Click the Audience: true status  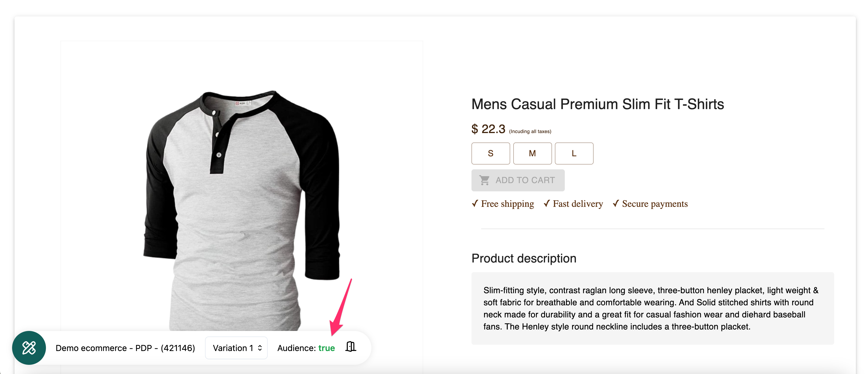coord(306,348)
